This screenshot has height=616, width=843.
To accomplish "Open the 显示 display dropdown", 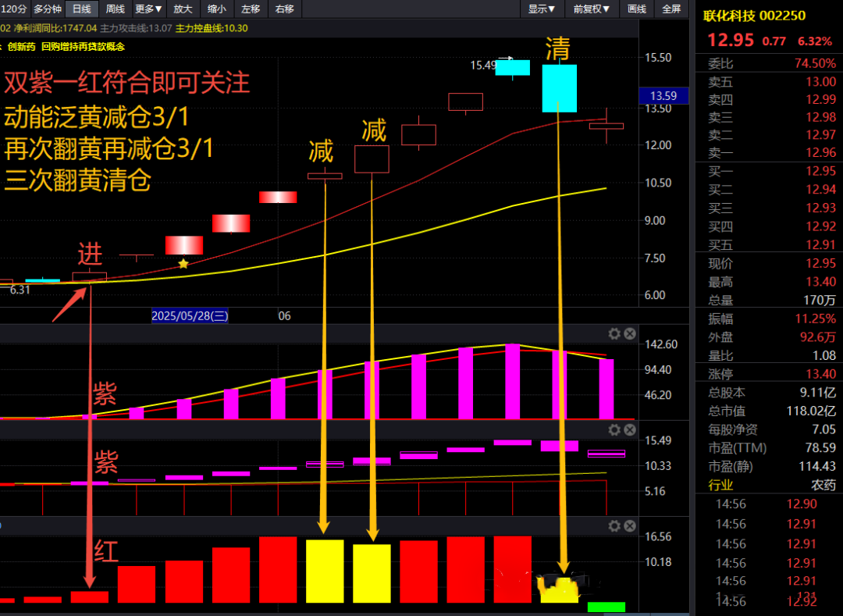I will pos(541,9).
